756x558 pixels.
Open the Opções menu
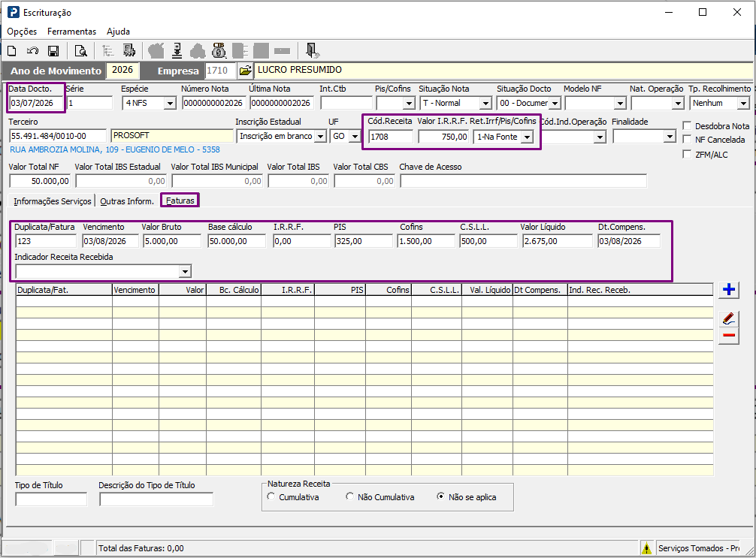pyautogui.click(x=22, y=32)
